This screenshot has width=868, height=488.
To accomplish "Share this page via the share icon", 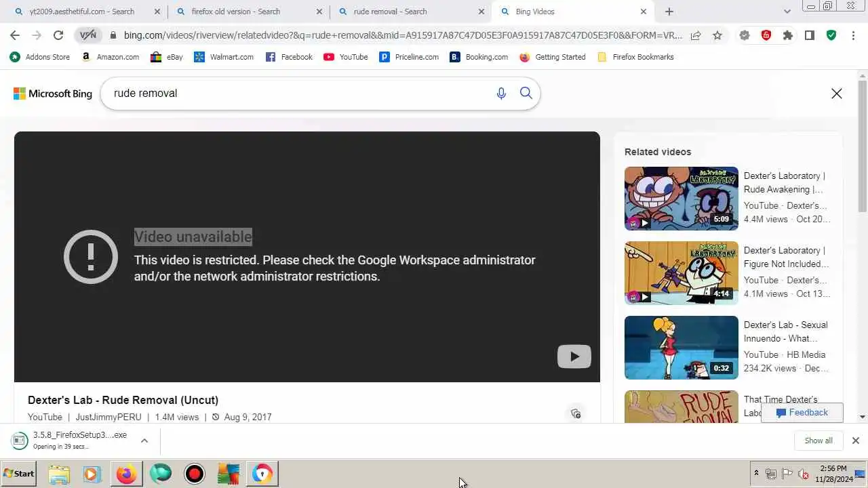I will point(696,35).
